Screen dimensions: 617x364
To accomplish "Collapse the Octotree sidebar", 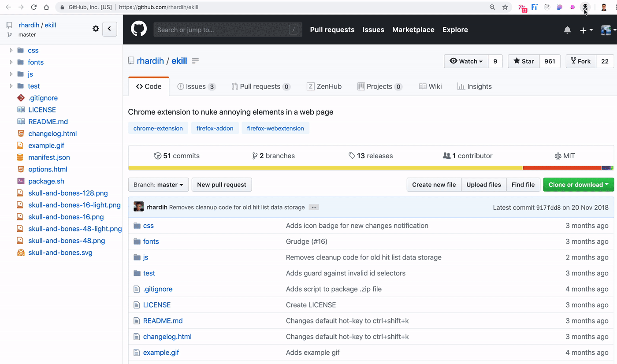I will [110, 29].
